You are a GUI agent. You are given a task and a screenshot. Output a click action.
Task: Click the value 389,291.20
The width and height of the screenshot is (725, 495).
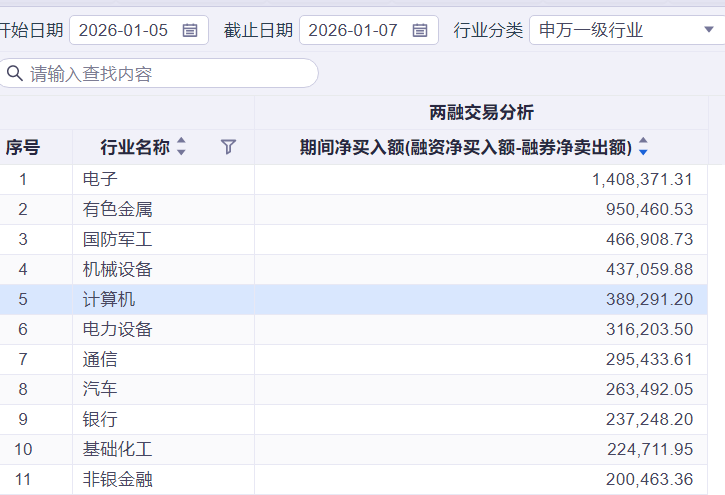coord(649,299)
